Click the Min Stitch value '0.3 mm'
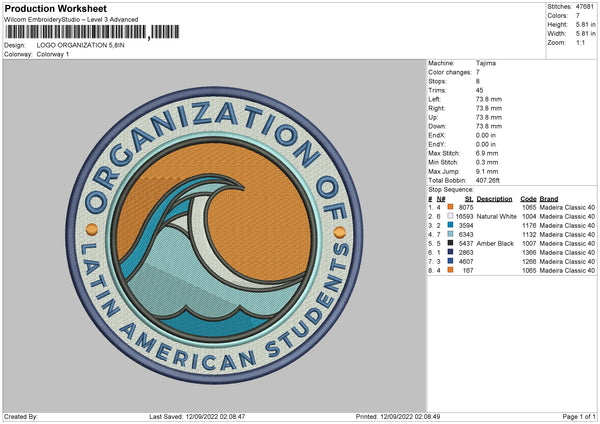The image size is (600, 424). point(487,162)
